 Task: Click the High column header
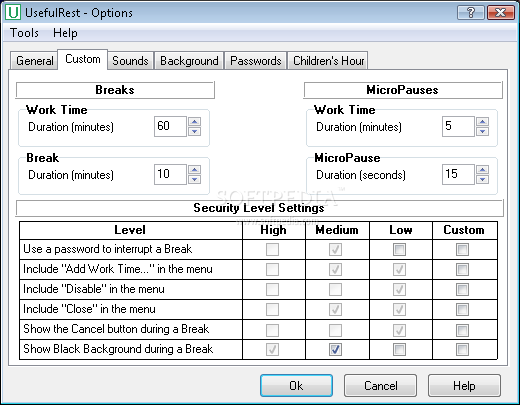click(x=273, y=230)
